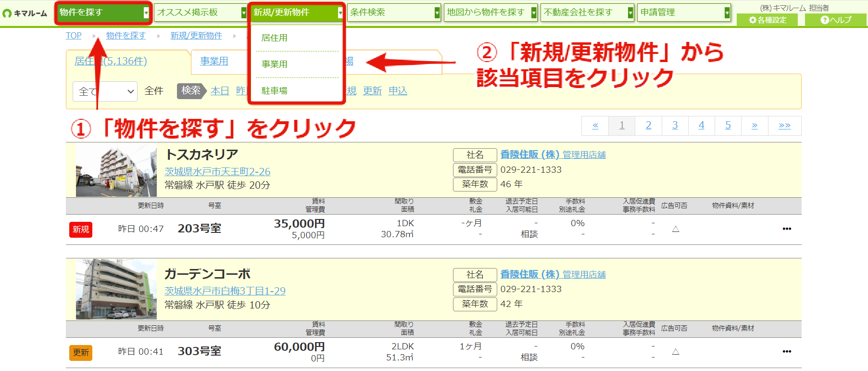Click the 2LDK layout value

point(403,346)
